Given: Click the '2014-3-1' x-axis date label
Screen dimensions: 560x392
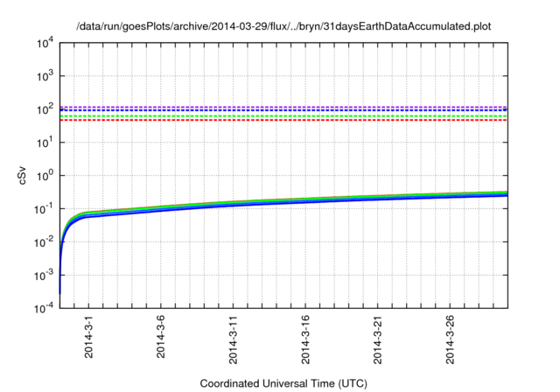Looking at the screenshot, I should click(88, 337).
